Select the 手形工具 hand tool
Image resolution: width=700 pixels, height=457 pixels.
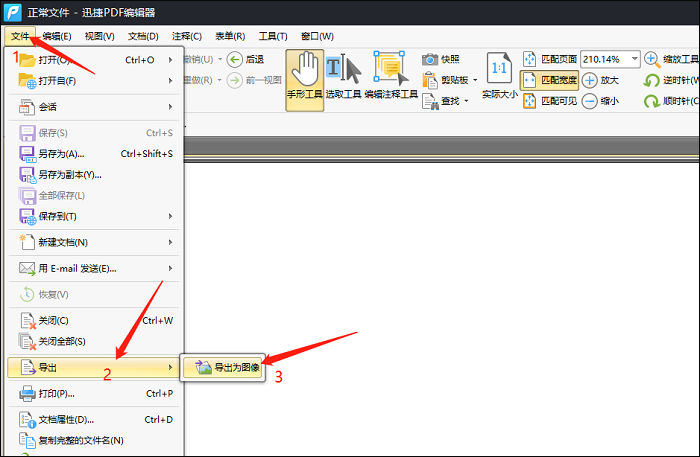coord(304,80)
